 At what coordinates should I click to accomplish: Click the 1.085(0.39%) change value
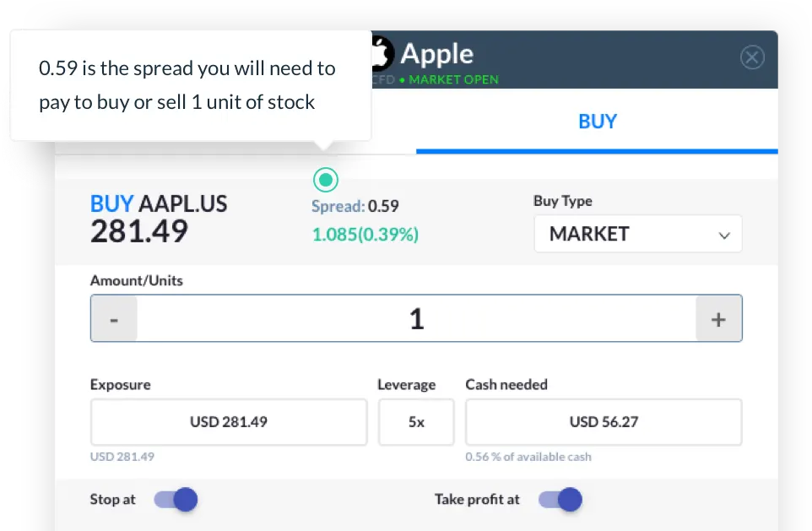[365, 235]
